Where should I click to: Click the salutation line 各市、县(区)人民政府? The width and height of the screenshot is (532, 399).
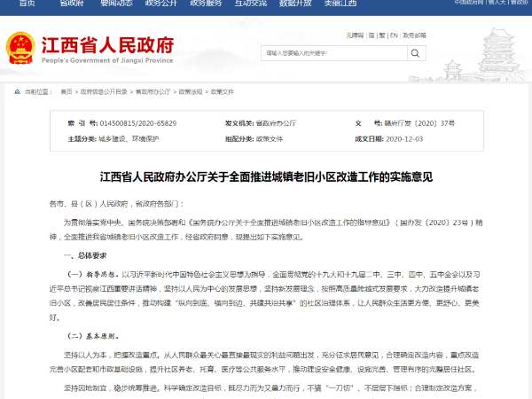coord(117,204)
